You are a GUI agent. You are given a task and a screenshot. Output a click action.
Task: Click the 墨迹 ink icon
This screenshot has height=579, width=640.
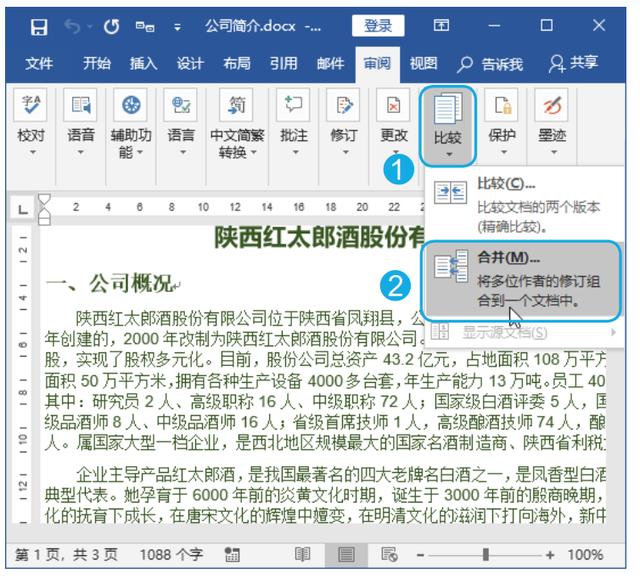click(x=551, y=105)
